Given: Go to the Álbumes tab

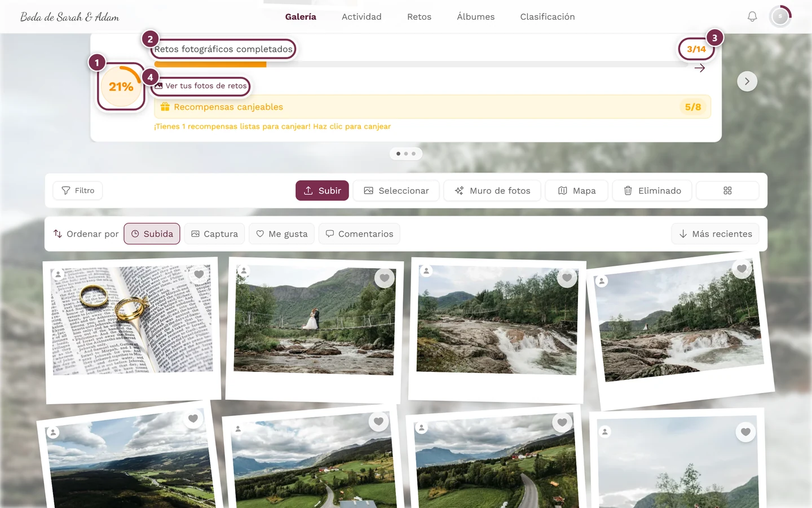Looking at the screenshot, I should point(476,17).
